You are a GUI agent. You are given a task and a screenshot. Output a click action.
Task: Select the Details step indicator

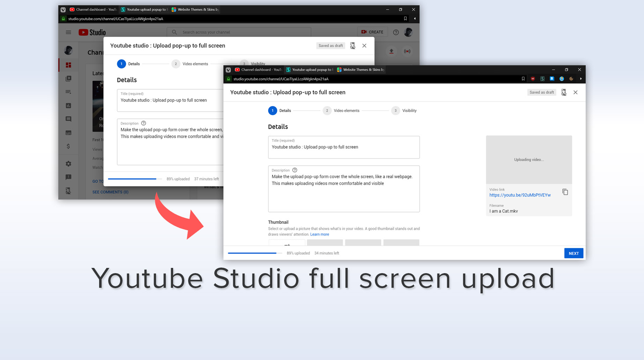tap(273, 111)
